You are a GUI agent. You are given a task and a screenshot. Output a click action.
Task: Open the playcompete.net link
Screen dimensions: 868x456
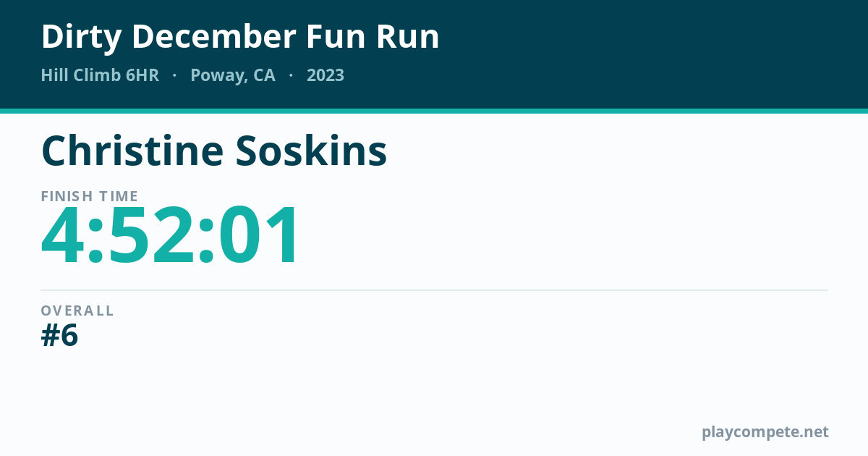(x=765, y=432)
